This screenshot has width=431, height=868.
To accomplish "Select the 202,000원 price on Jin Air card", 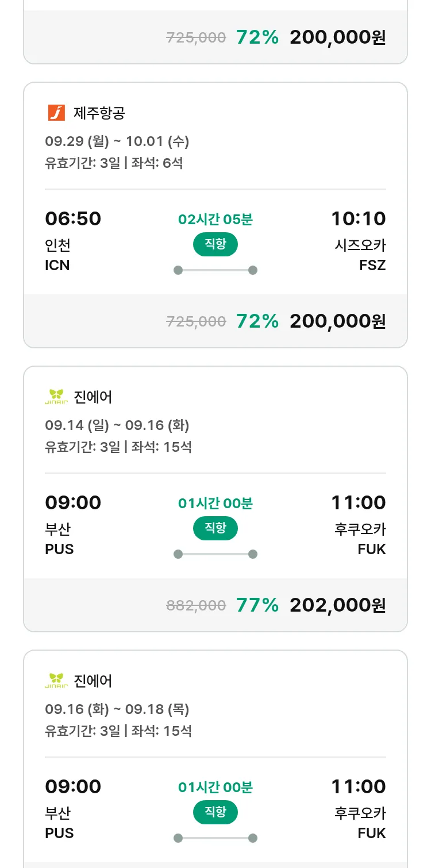I will tap(337, 605).
